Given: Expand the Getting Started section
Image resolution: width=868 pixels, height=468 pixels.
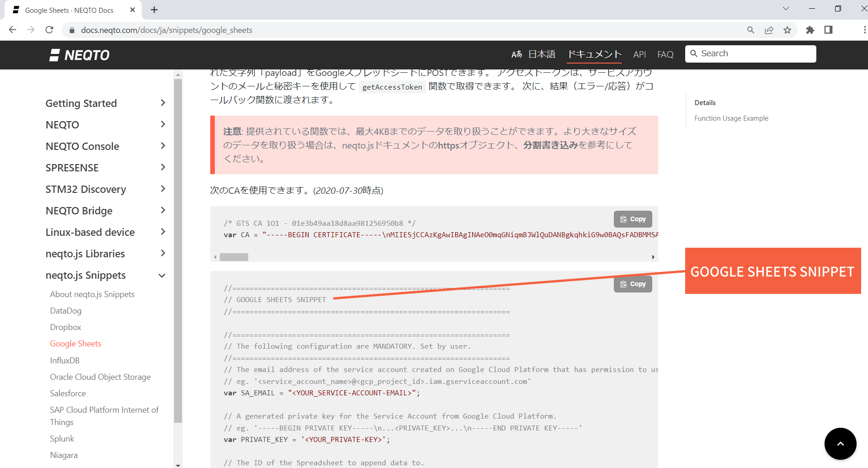Looking at the screenshot, I should [x=163, y=103].
